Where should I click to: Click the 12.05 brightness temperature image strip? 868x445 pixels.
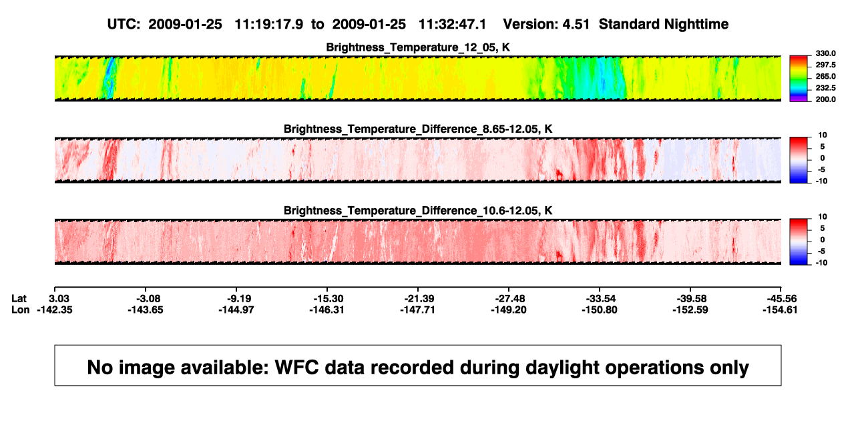418,78
